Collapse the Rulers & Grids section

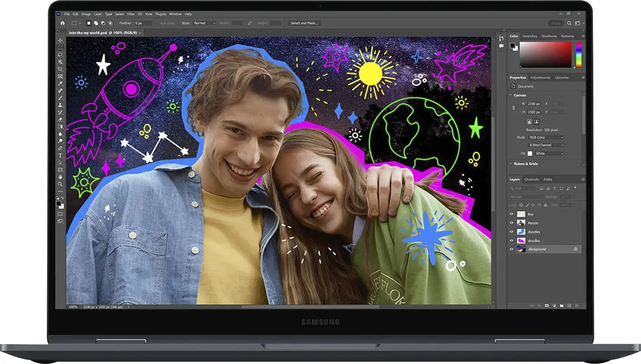click(510, 164)
